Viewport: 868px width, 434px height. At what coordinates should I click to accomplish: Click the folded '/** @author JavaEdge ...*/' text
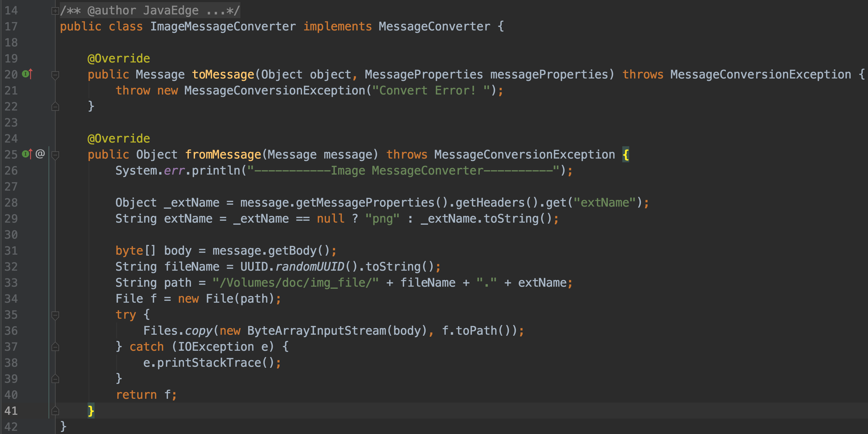click(x=150, y=10)
